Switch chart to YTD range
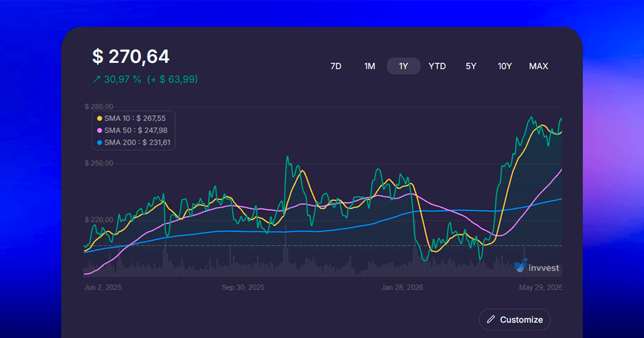 pos(437,67)
